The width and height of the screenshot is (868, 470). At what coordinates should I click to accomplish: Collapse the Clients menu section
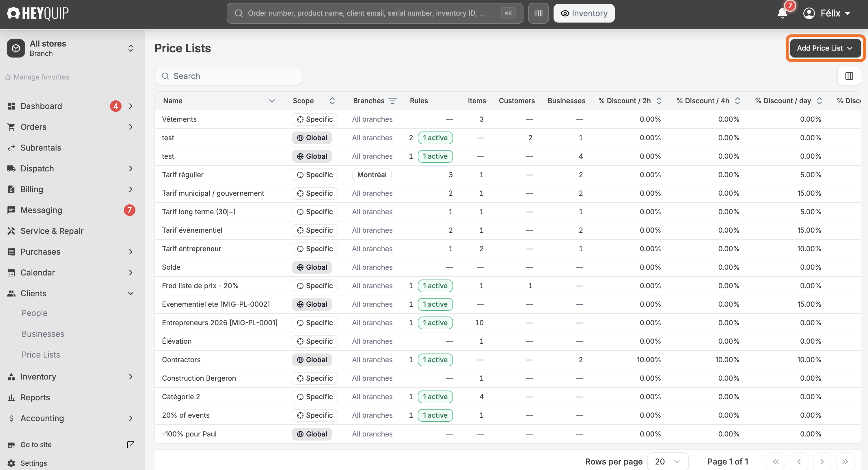pos(131,293)
